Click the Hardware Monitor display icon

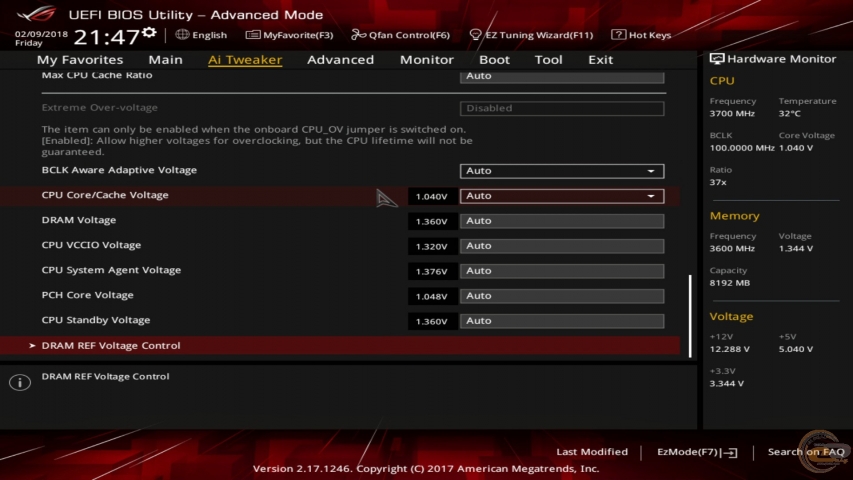click(x=716, y=59)
